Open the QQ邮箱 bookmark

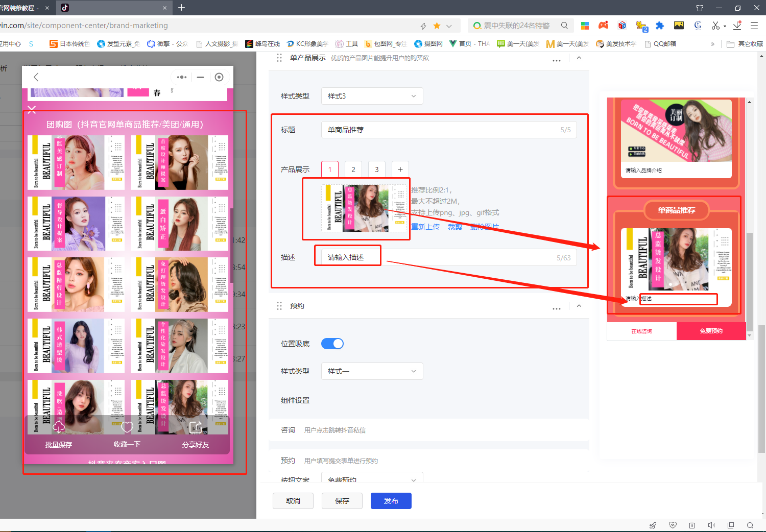tap(660, 44)
